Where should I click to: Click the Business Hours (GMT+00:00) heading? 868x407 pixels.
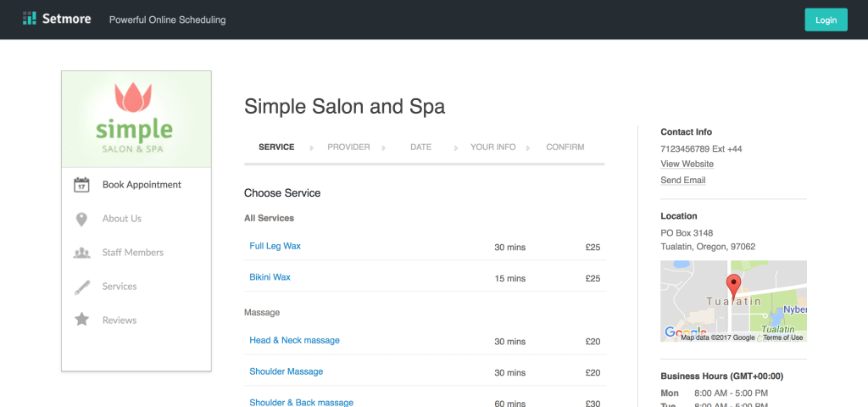tap(722, 376)
